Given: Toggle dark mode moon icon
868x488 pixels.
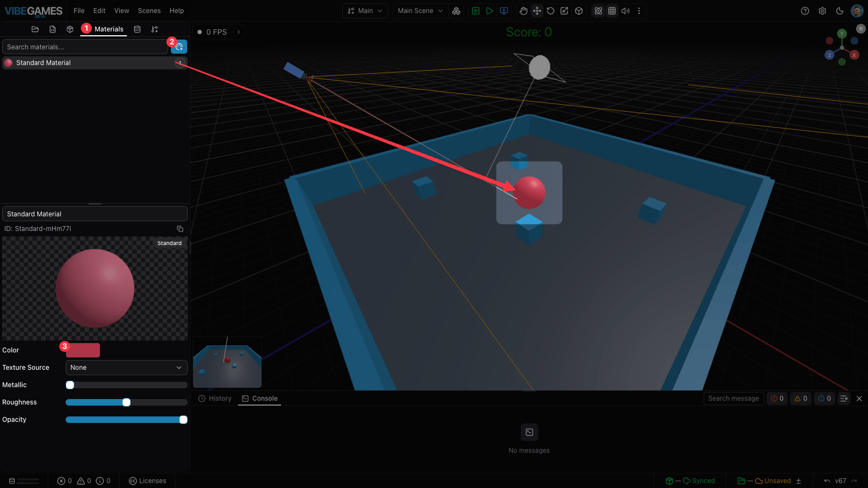Looking at the screenshot, I should click(840, 11).
